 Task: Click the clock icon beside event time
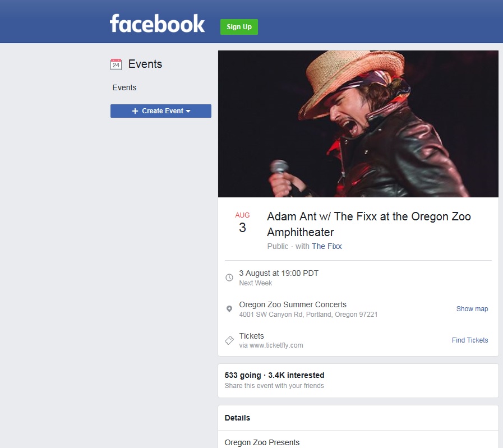tap(229, 278)
